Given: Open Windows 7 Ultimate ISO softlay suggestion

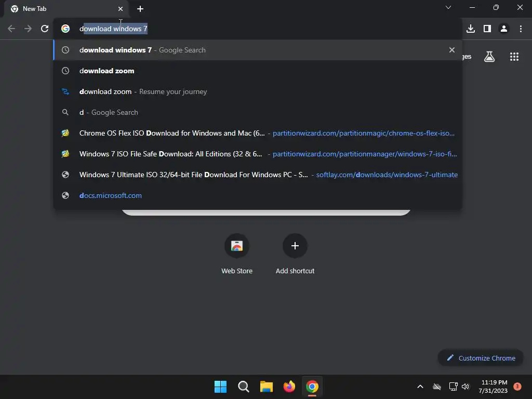Looking at the screenshot, I should click(x=258, y=175).
